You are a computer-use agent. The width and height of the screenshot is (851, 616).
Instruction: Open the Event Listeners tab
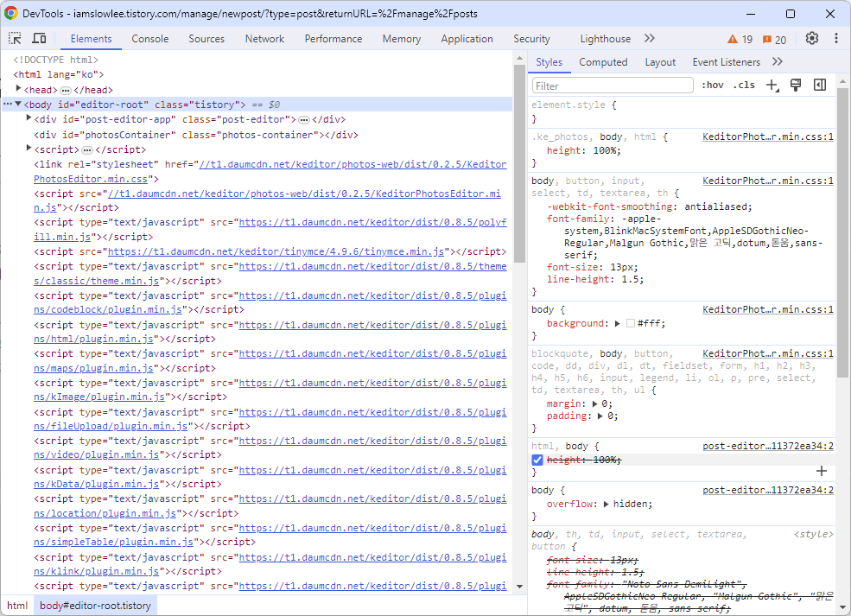click(x=727, y=62)
